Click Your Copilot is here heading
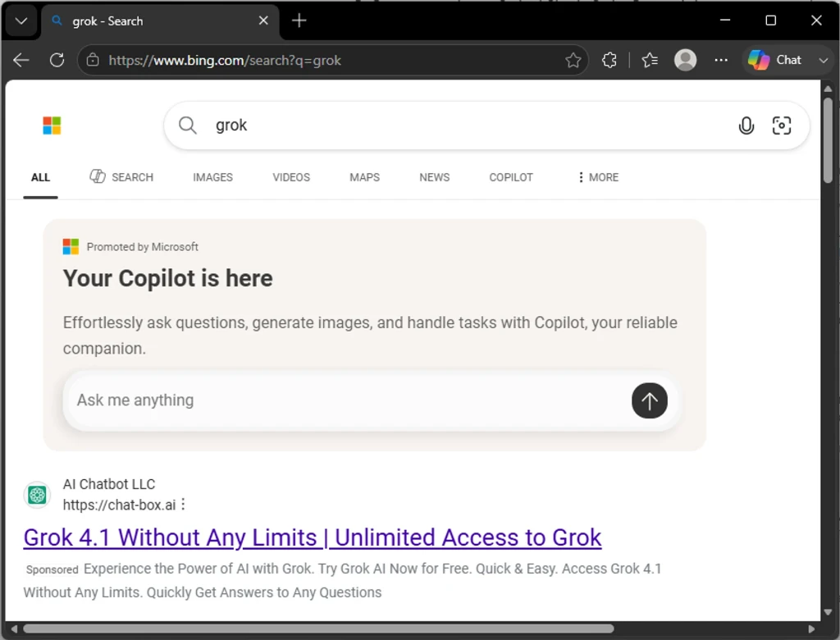This screenshot has height=640, width=840. coord(167,279)
